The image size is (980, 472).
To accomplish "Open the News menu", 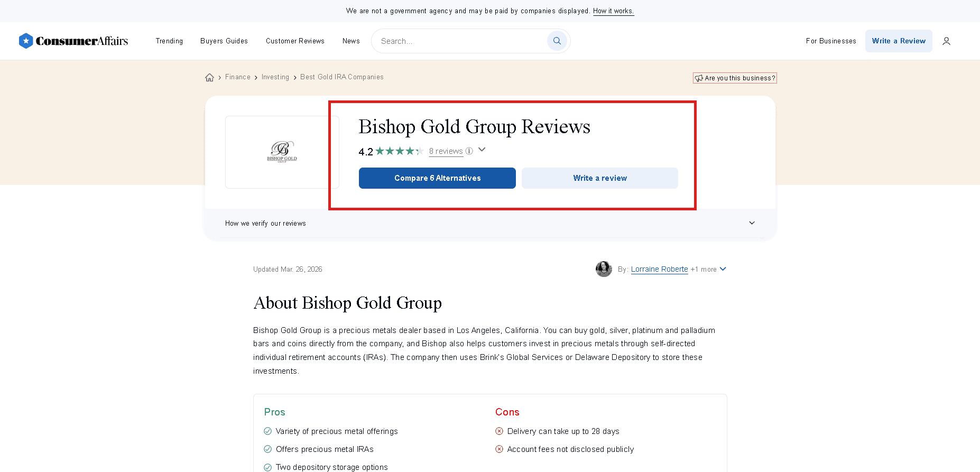I will (x=351, y=41).
